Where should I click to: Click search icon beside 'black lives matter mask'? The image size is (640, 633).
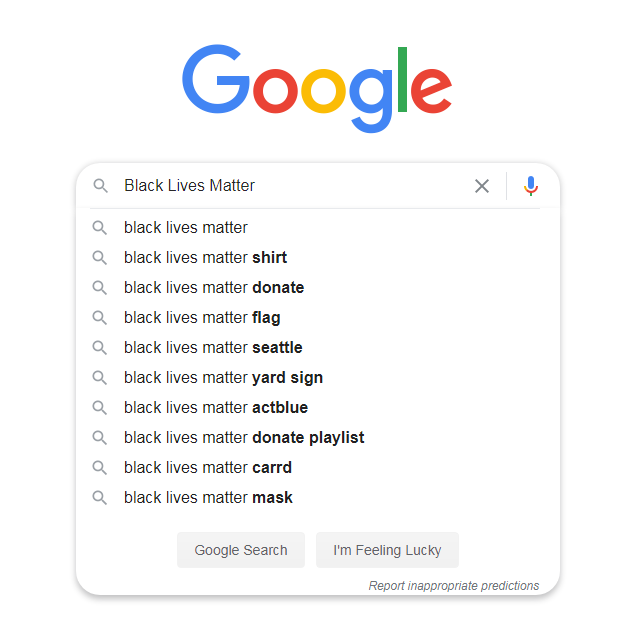click(x=100, y=498)
